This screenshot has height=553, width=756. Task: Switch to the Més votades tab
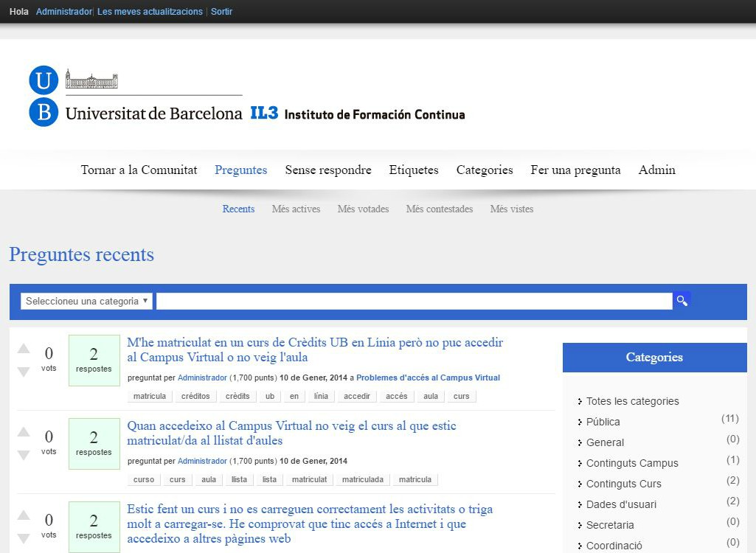click(363, 209)
